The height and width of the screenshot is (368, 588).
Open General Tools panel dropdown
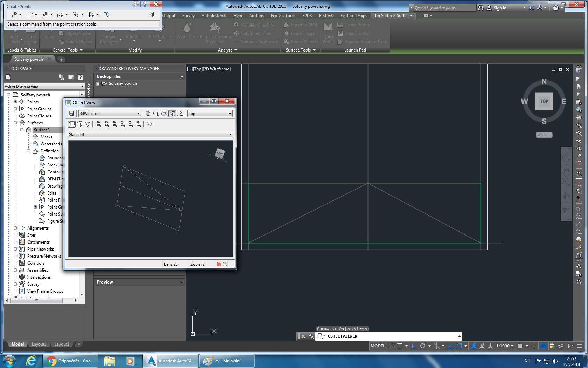pyautogui.click(x=68, y=50)
